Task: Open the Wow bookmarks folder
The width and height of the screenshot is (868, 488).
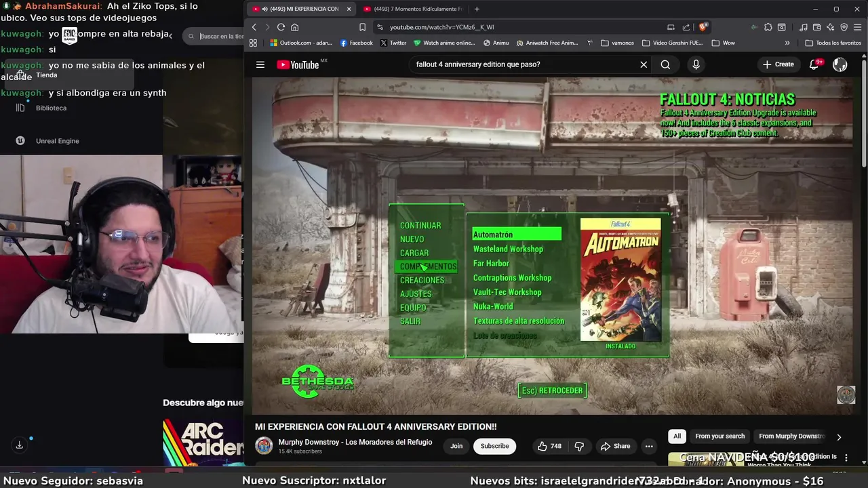Action: [723, 43]
